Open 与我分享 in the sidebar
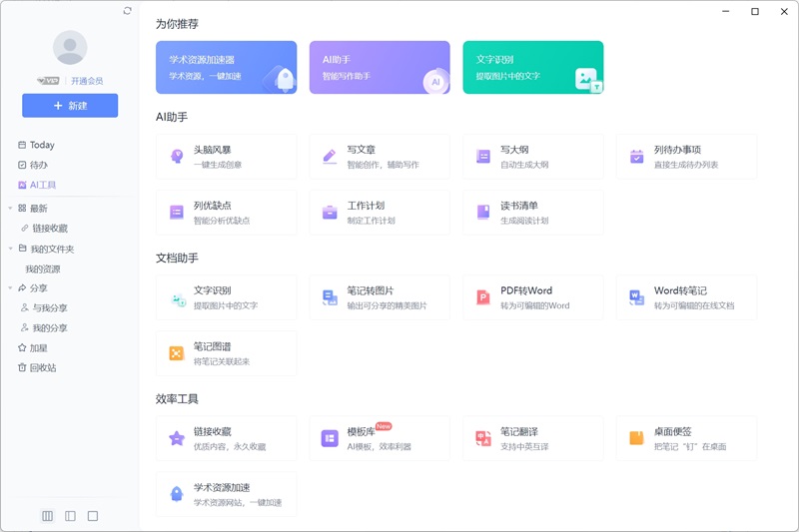799x532 pixels. pos(44,308)
